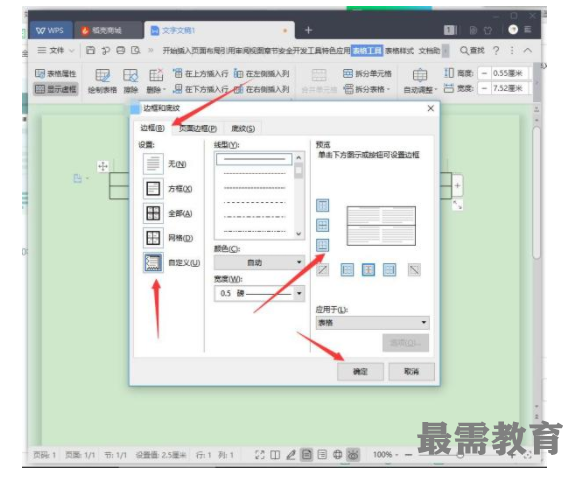Click the eye protection mode icon in status bar

click(353, 454)
